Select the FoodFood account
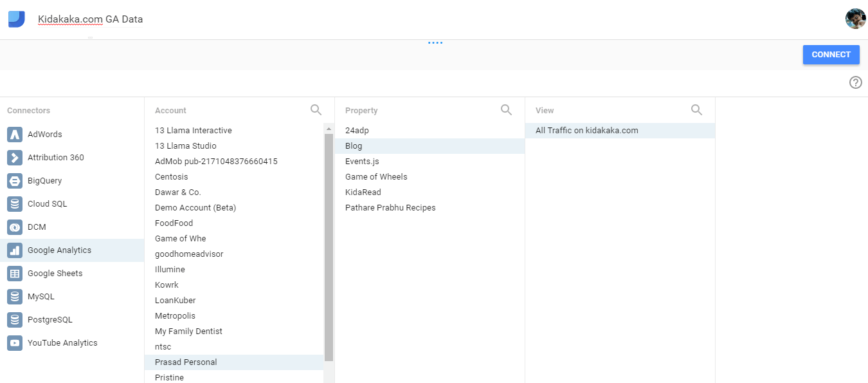Viewport: 868px width, 383px height. pyautogui.click(x=234, y=223)
